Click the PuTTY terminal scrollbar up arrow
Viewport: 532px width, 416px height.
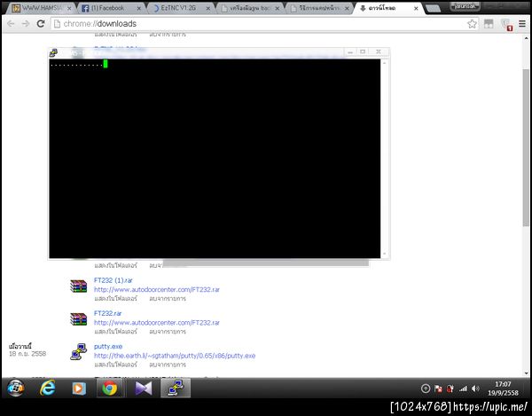[x=385, y=63]
